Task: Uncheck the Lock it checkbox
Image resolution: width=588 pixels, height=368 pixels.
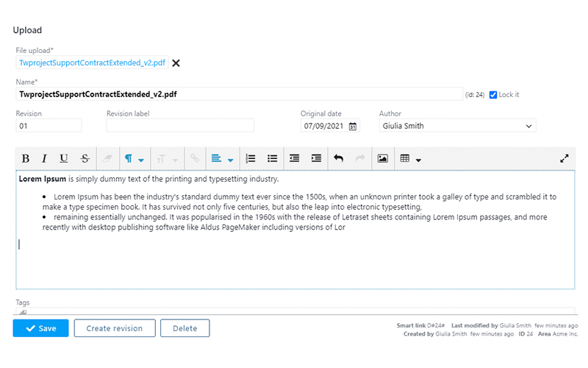Action: click(x=493, y=94)
